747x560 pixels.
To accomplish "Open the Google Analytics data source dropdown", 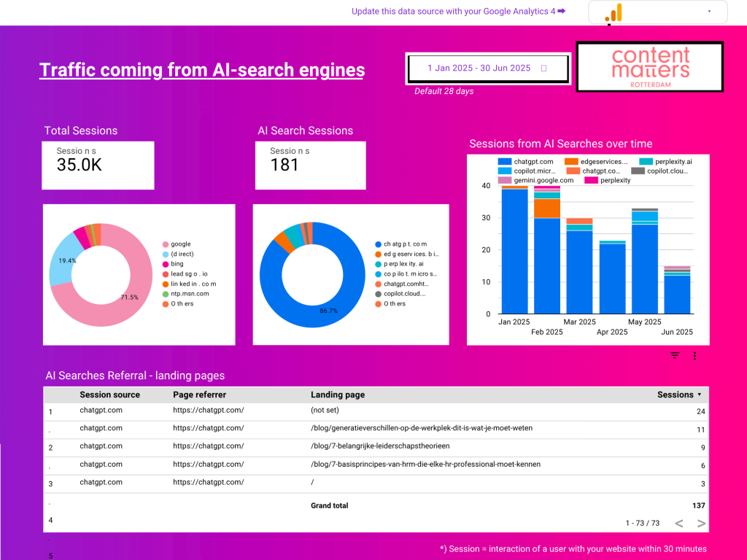I will (658, 12).
